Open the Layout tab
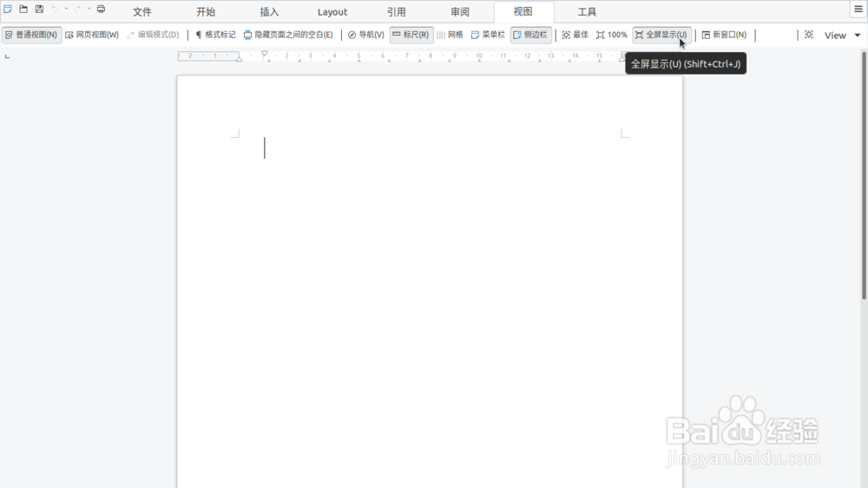Image resolution: width=868 pixels, height=488 pixels. 332,11
